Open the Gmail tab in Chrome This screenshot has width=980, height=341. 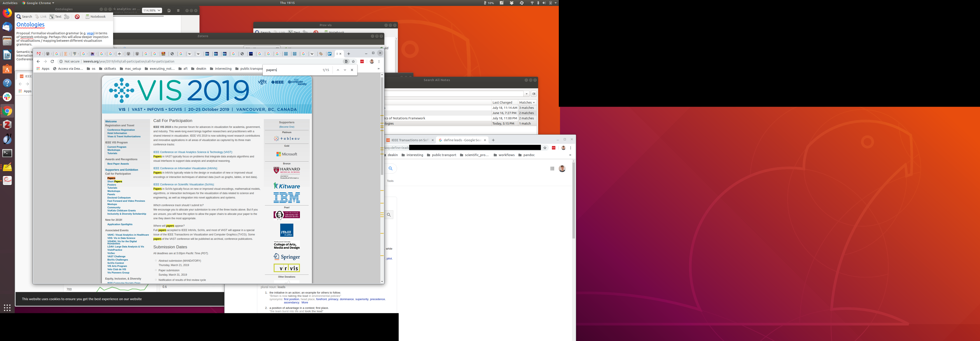[39, 54]
